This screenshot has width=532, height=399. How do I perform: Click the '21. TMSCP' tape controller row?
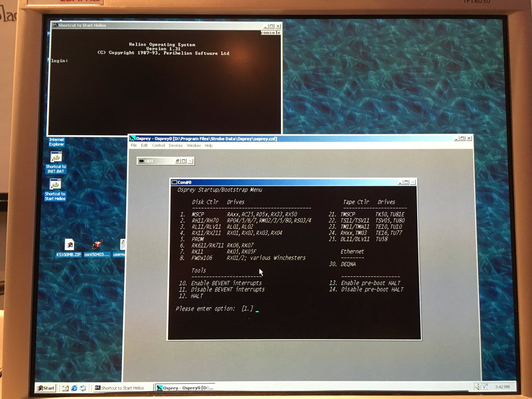(367, 214)
